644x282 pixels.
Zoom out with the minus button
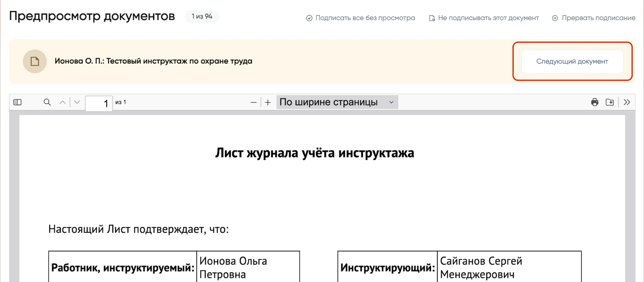pyautogui.click(x=253, y=103)
